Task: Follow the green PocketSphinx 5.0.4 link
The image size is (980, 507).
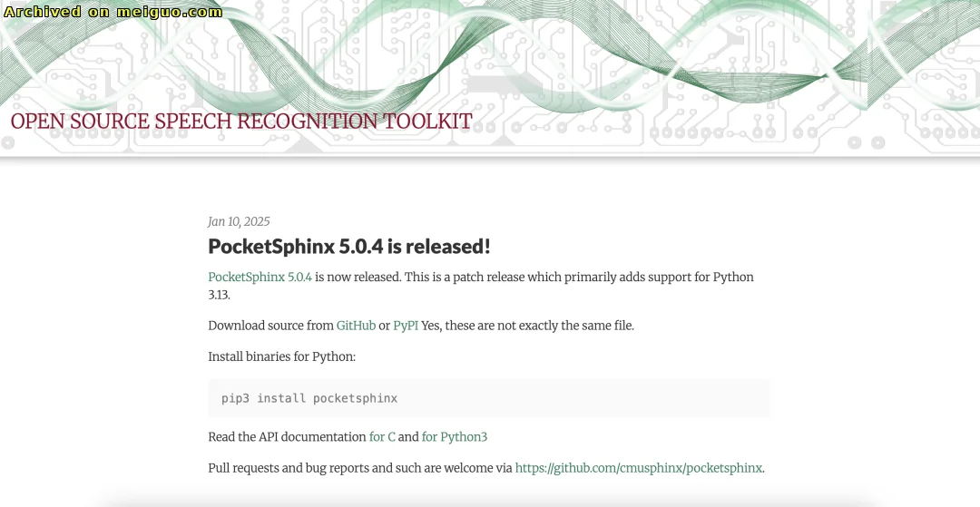Action: 260,277
